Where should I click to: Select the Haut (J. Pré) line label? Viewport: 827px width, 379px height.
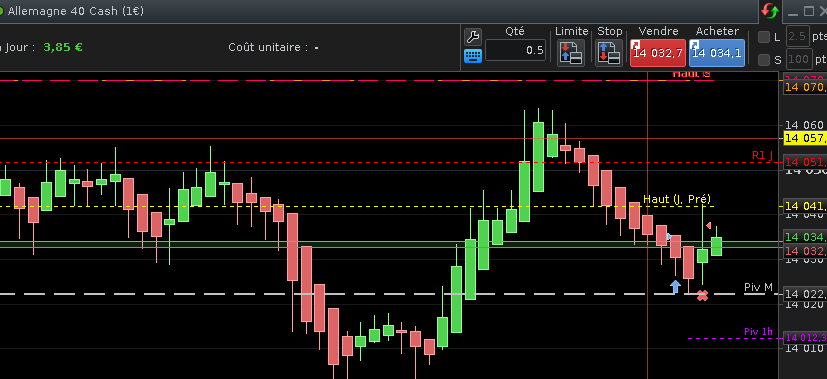coord(677,199)
